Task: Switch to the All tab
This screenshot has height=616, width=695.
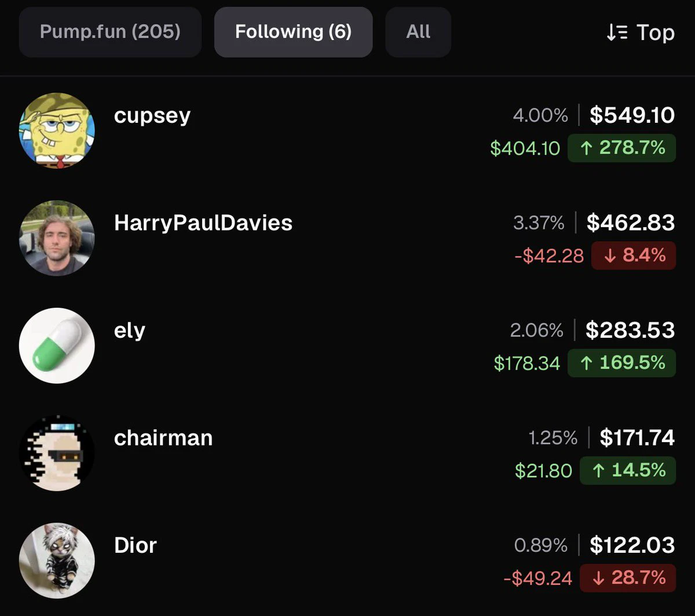Action: tap(418, 32)
